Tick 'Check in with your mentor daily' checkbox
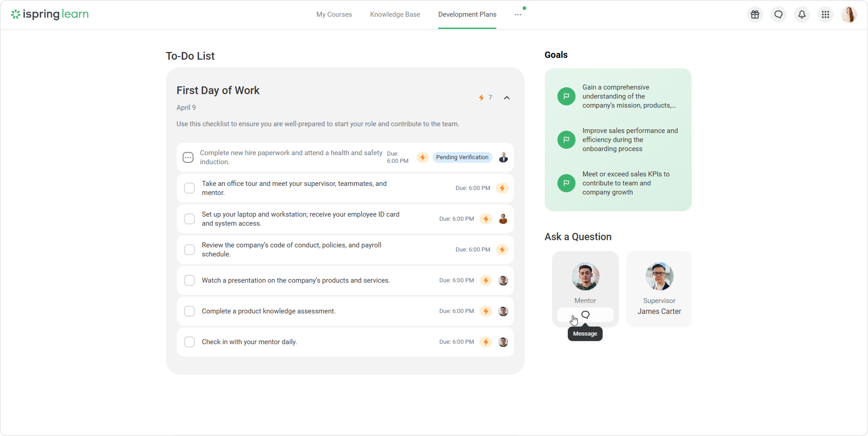This screenshot has width=868, height=436. click(189, 342)
